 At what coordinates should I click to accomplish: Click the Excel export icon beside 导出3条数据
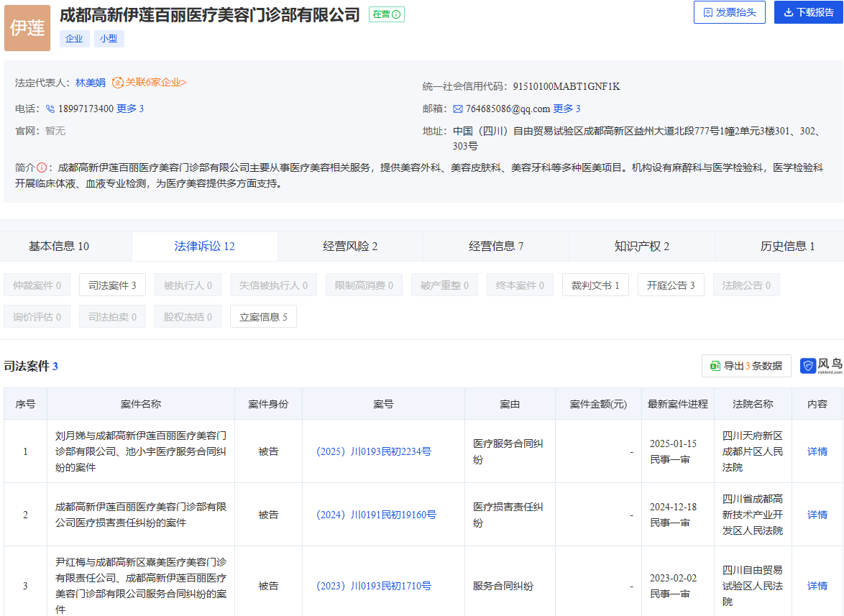[715, 366]
